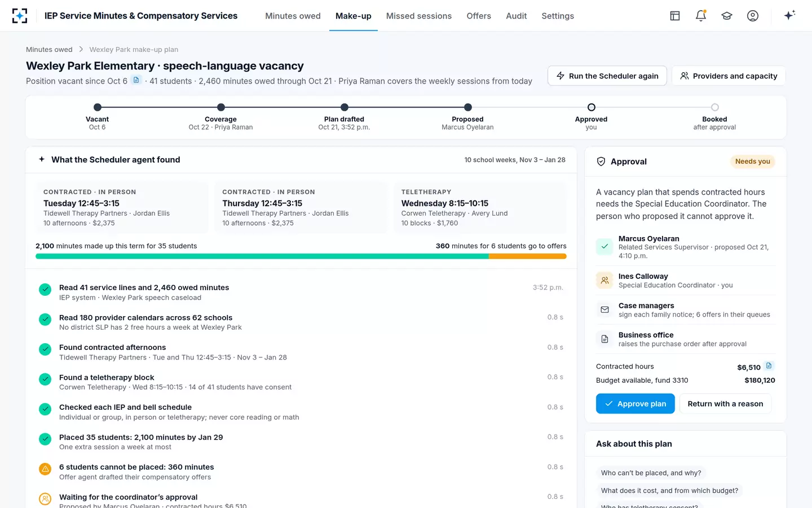Screen dimensions: 812x508
Task: Click the check icon for Read 41 service lines
Action: coord(45,290)
